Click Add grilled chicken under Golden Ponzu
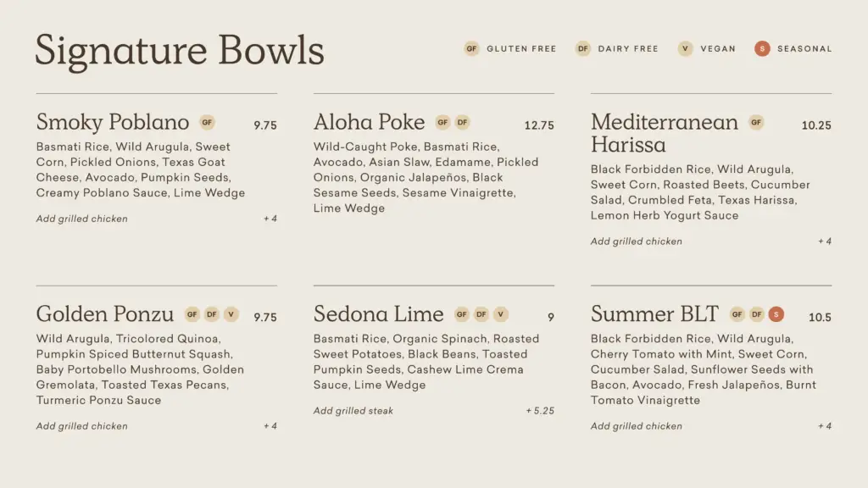The height and width of the screenshot is (488, 868). click(x=82, y=427)
